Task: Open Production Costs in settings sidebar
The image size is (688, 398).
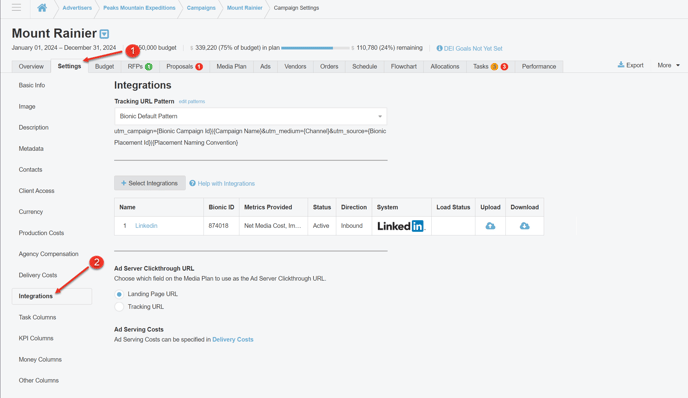Action: click(x=41, y=233)
